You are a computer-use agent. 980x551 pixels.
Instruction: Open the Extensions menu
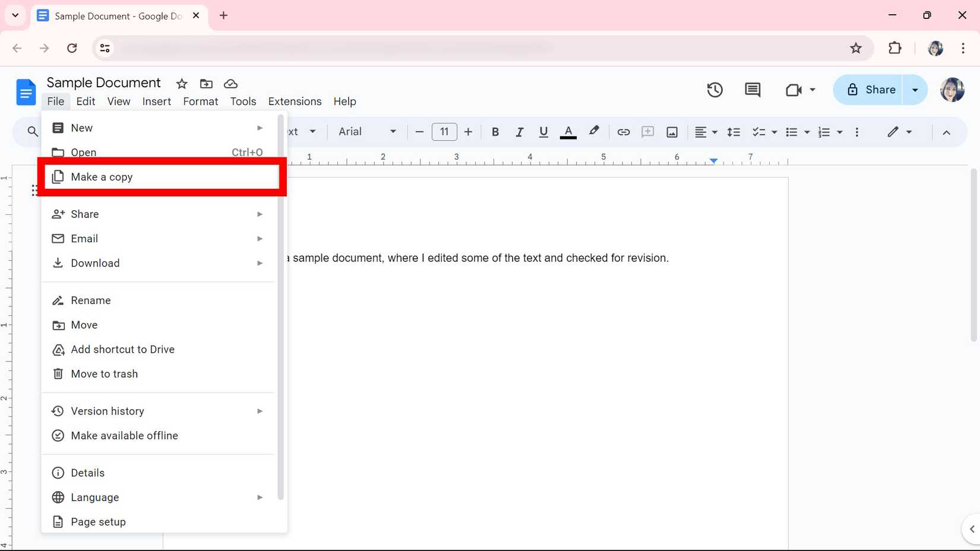(x=294, y=102)
